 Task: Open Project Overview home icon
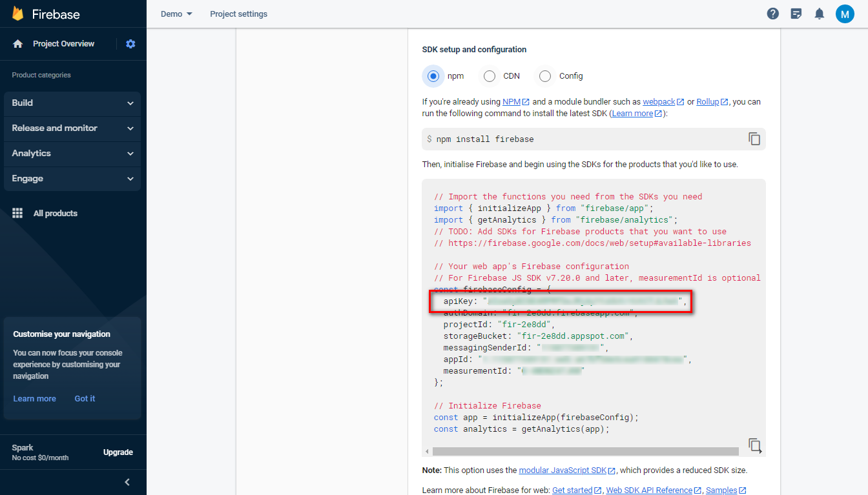tap(18, 44)
